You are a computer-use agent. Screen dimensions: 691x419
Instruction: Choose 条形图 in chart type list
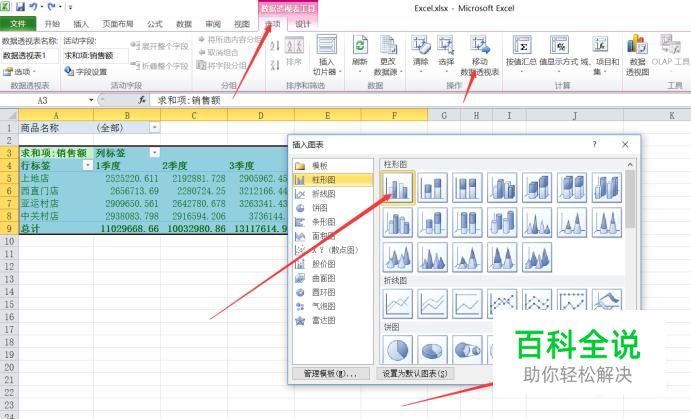click(x=332, y=222)
